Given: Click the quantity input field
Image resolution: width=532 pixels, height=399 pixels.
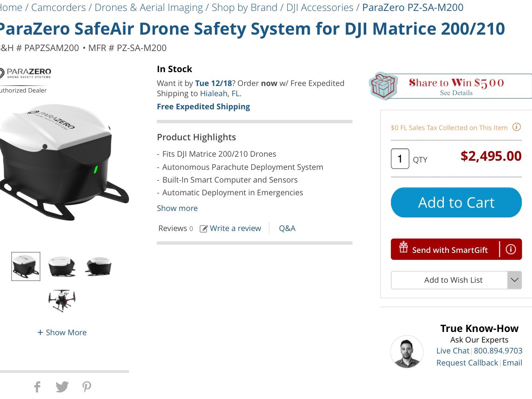Looking at the screenshot, I should (400, 159).
